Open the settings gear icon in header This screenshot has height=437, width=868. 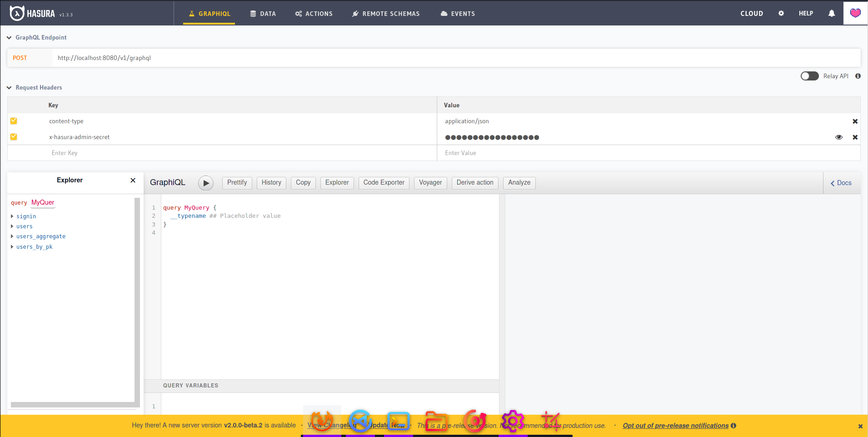click(781, 14)
